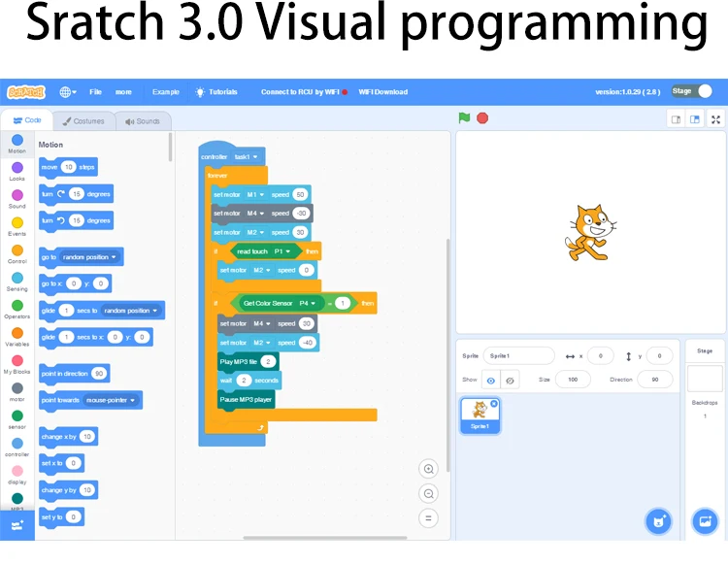Switch to the Sounds tab
The width and height of the screenshot is (728, 565).
[x=143, y=121]
